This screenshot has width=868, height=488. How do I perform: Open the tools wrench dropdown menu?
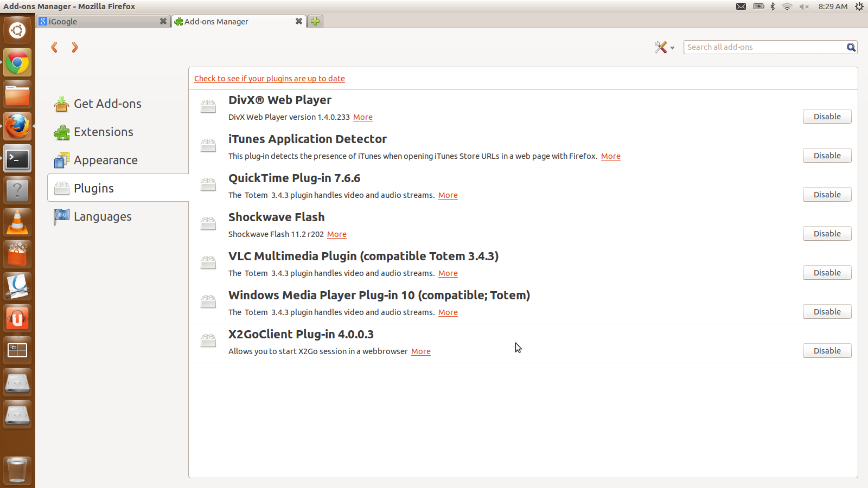click(664, 47)
